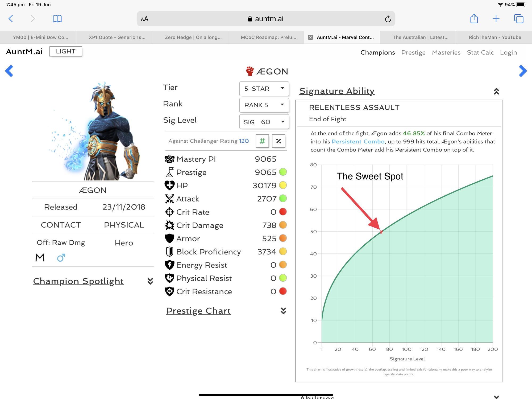Click the signature level chart area
This screenshot has width=532, height=399.
coord(407,253)
